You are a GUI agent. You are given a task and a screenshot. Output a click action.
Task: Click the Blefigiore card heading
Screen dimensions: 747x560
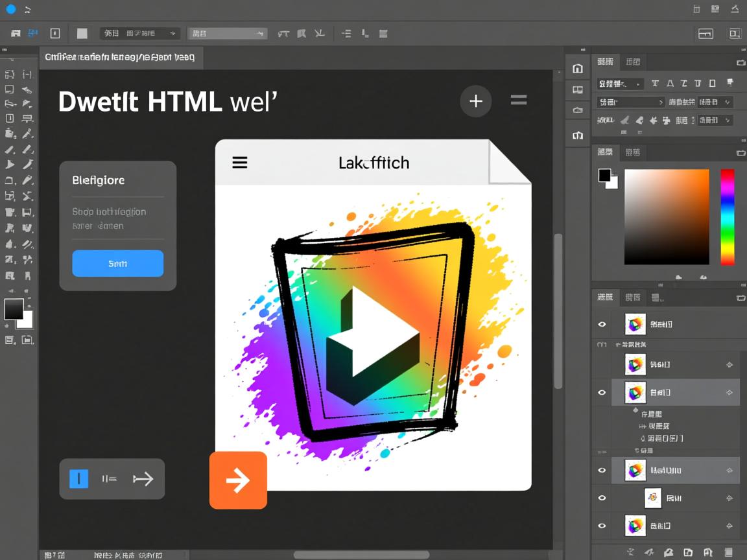tap(99, 180)
